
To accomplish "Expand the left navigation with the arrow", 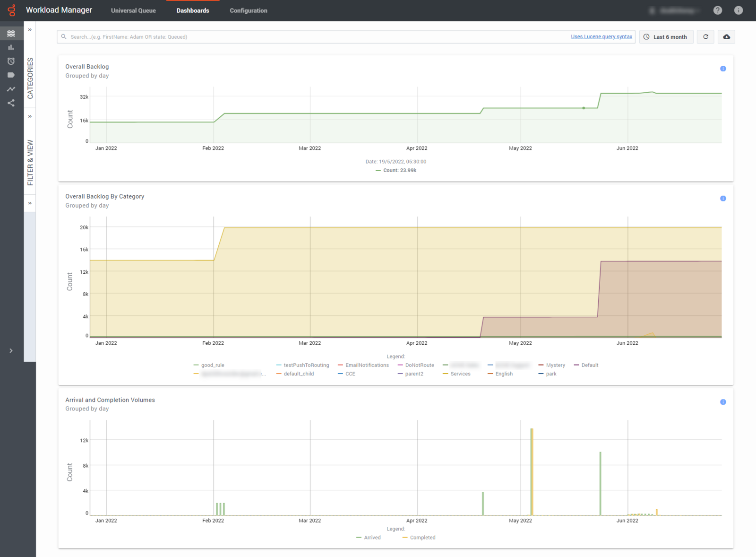I will pos(11,351).
